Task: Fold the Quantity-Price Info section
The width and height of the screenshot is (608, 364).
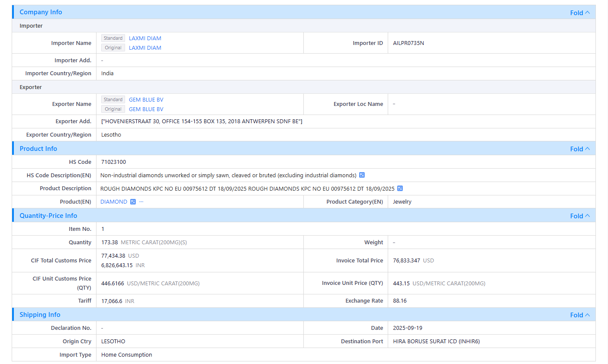Action: [580, 216]
